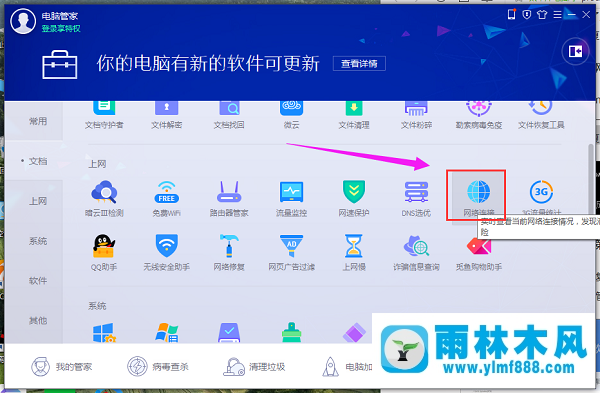Viewport: 600px width, 393px height.
Task: Launch the 免费WiFi tool
Action: pyautogui.click(x=166, y=199)
